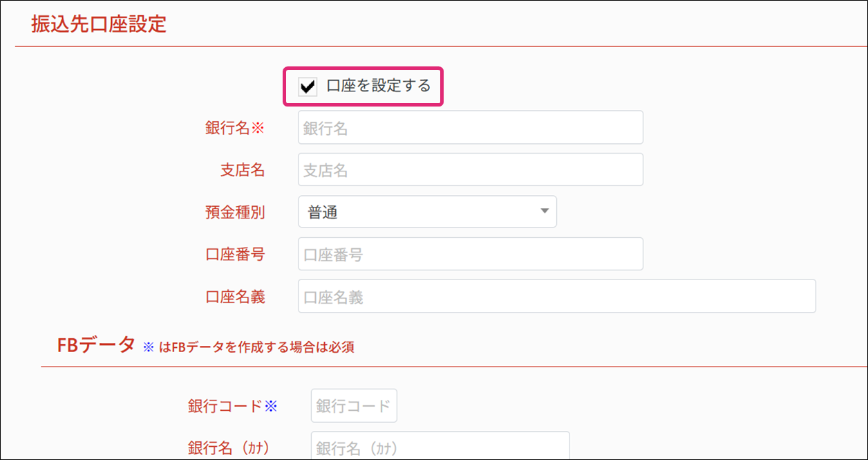Click the red 銀行名※ field label

tap(234, 128)
